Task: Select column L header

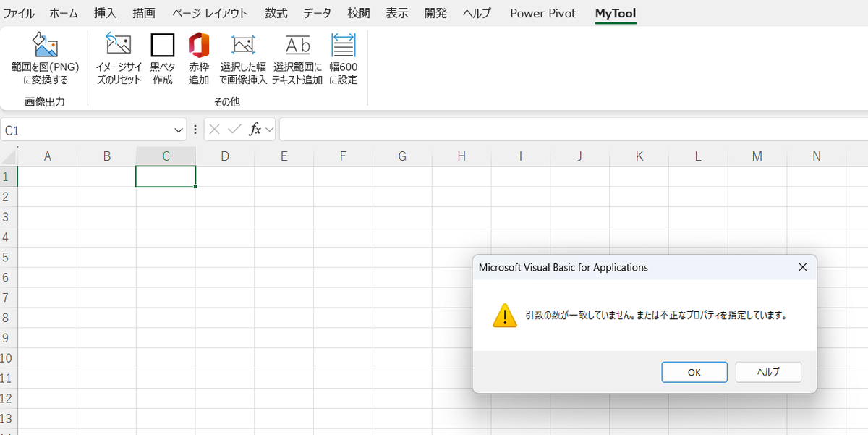Action: [x=697, y=156]
